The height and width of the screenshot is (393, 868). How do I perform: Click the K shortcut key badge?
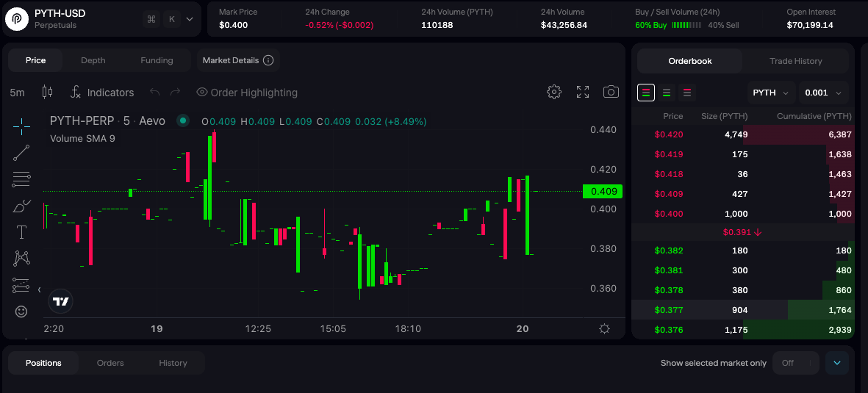tap(171, 19)
